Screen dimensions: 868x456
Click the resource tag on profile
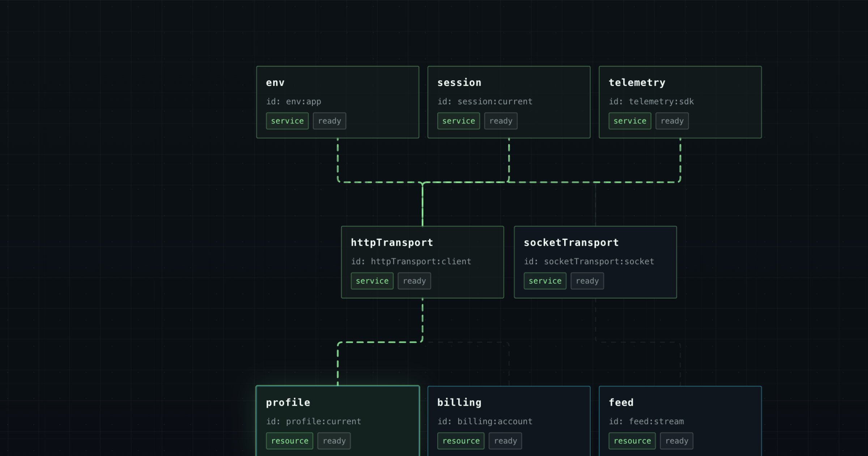point(290,441)
